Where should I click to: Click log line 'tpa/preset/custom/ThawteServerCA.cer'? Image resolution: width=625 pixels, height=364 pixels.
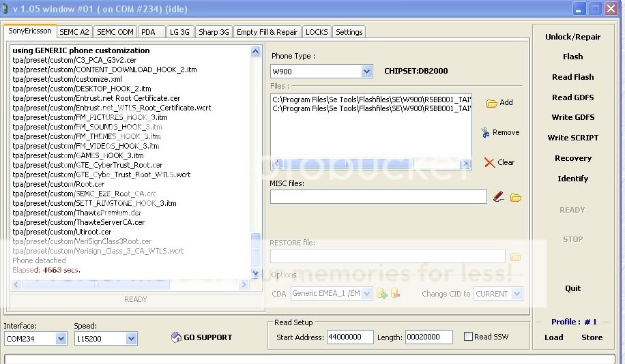(78, 222)
